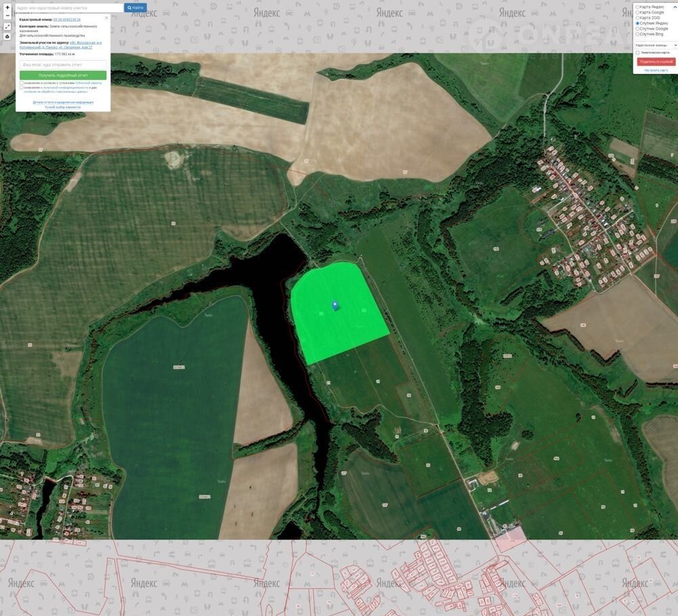The image size is (678, 616).
Task: Click the print map icon
Action: [7, 37]
